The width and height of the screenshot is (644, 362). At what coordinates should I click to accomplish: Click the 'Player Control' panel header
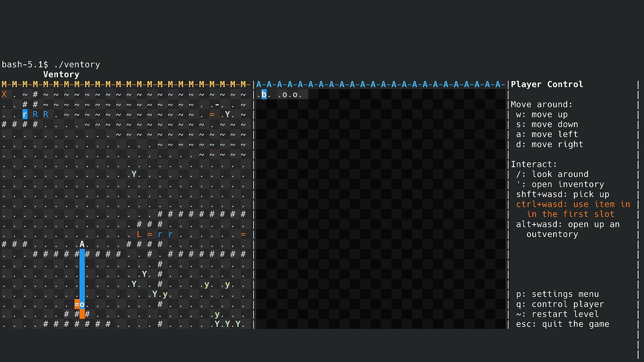[547, 84]
